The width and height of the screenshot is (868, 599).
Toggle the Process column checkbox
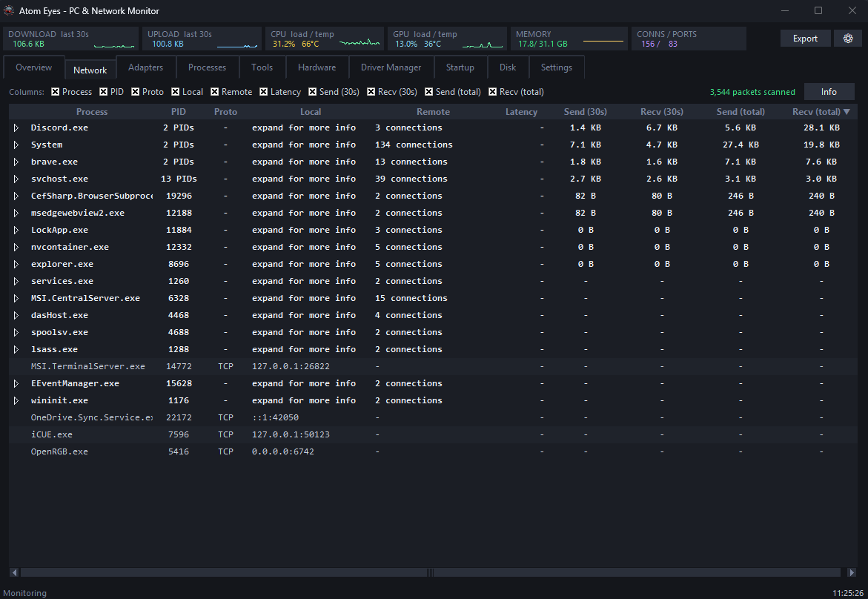pyautogui.click(x=56, y=92)
